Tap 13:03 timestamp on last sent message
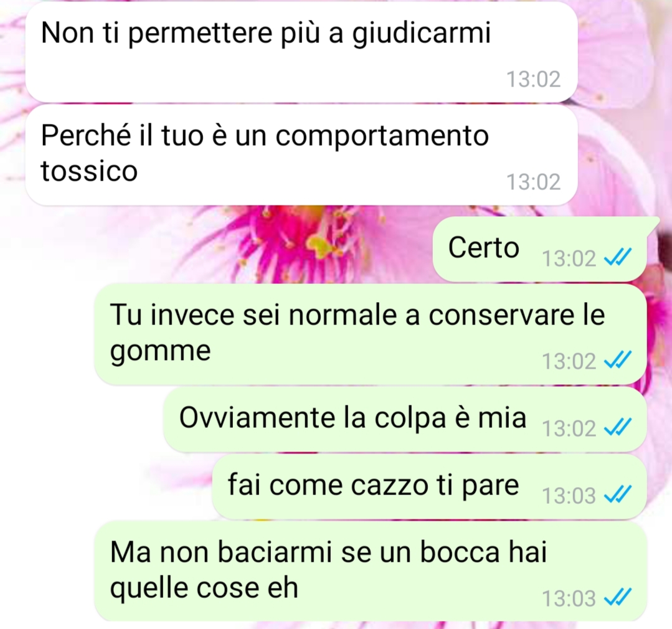672x629 pixels. point(569,598)
